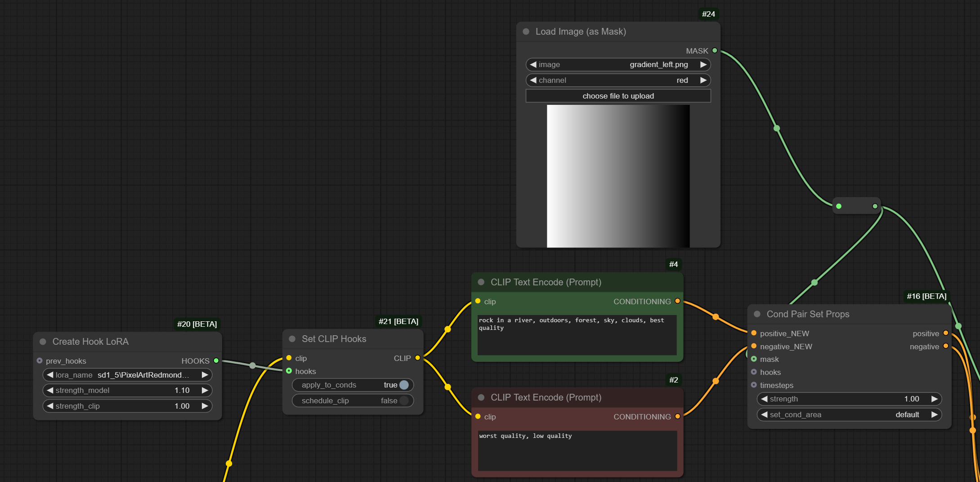Collapse the positive CLIP Text Encode node via title circle
The image size is (980, 482).
480,282
